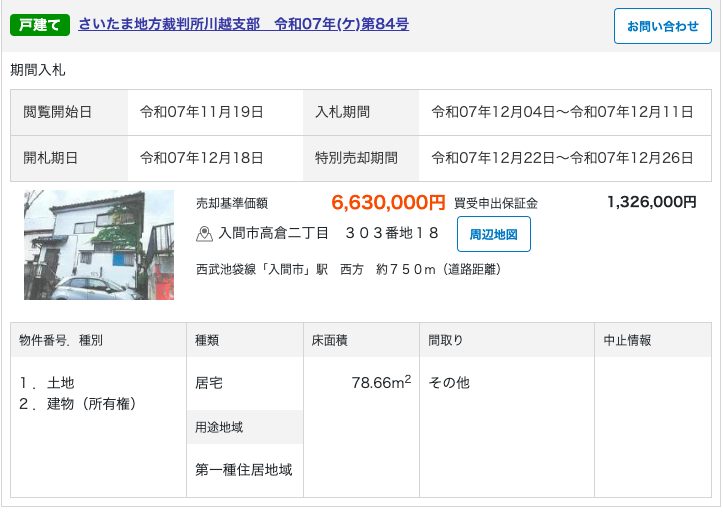Click the map pin icon beside the address

point(205,234)
